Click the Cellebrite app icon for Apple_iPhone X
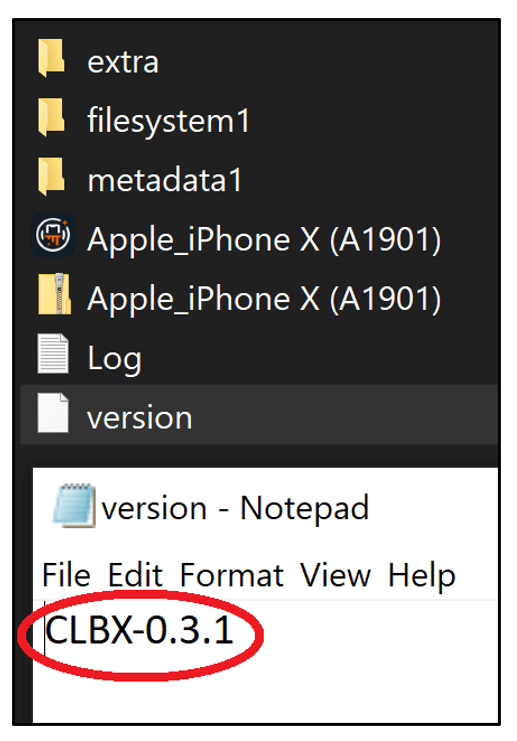 coord(53,235)
